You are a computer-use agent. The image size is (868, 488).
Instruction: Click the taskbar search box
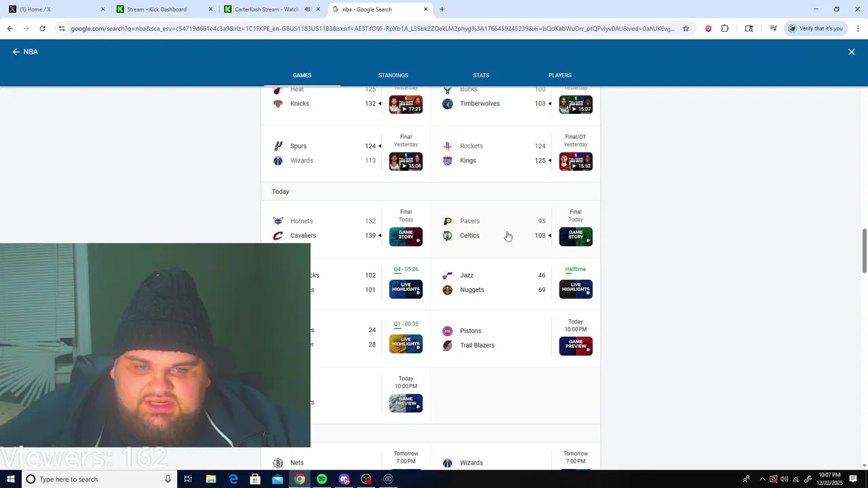(x=100, y=479)
